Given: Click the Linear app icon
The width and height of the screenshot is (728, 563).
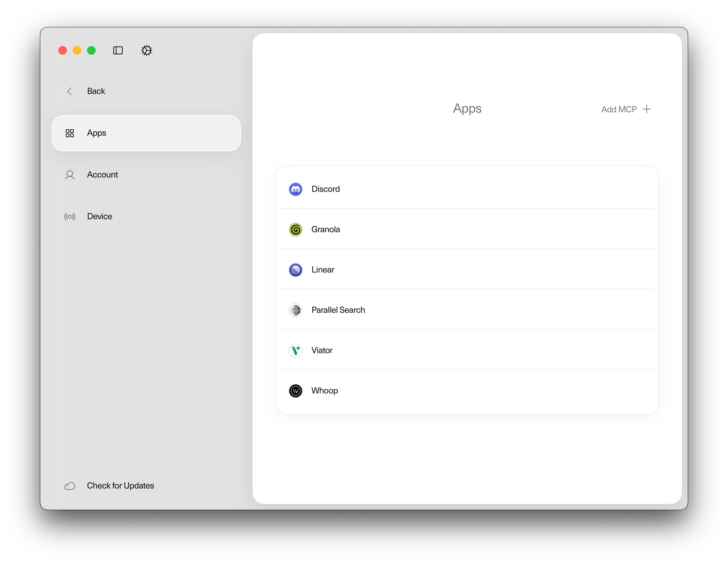Looking at the screenshot, I should click(296, 270).
